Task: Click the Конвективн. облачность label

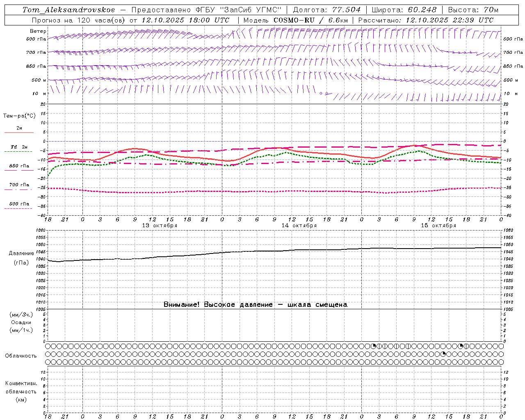Action: 21,388
